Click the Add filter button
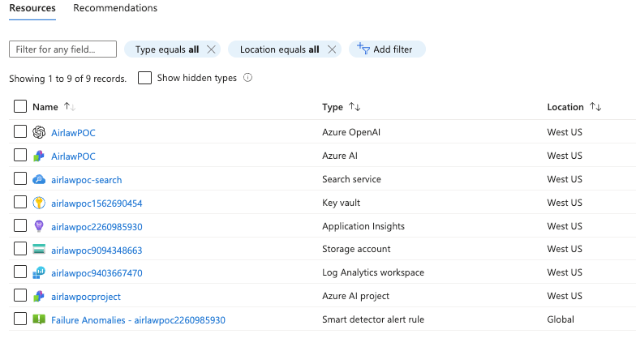Viewport: 636px width, 364px height. [x=387, y=49]
